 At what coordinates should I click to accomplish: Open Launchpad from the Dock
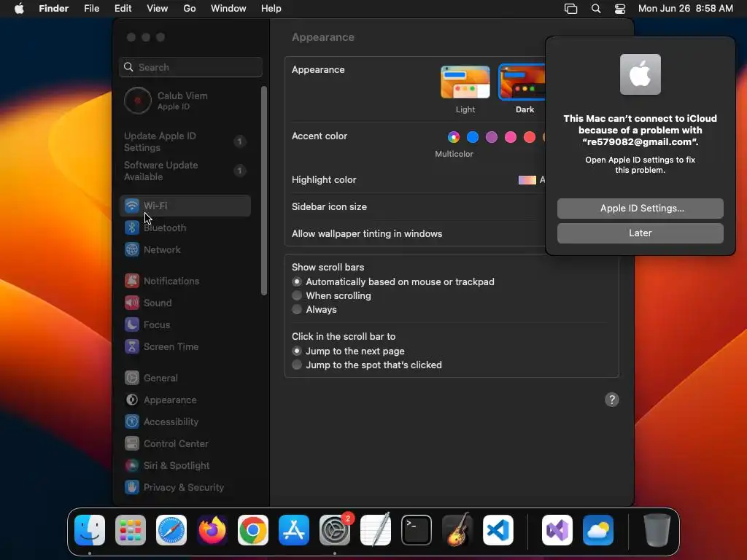tap(131, 530)
